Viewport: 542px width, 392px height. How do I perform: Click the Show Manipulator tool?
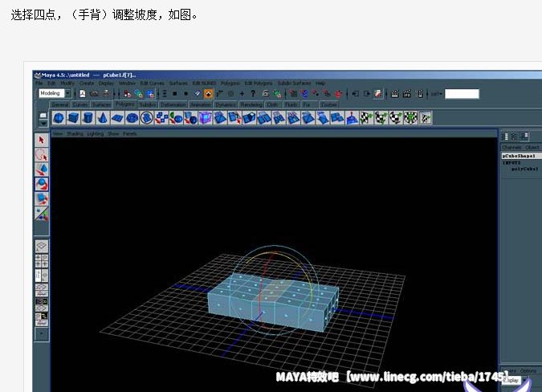(42, 214)
